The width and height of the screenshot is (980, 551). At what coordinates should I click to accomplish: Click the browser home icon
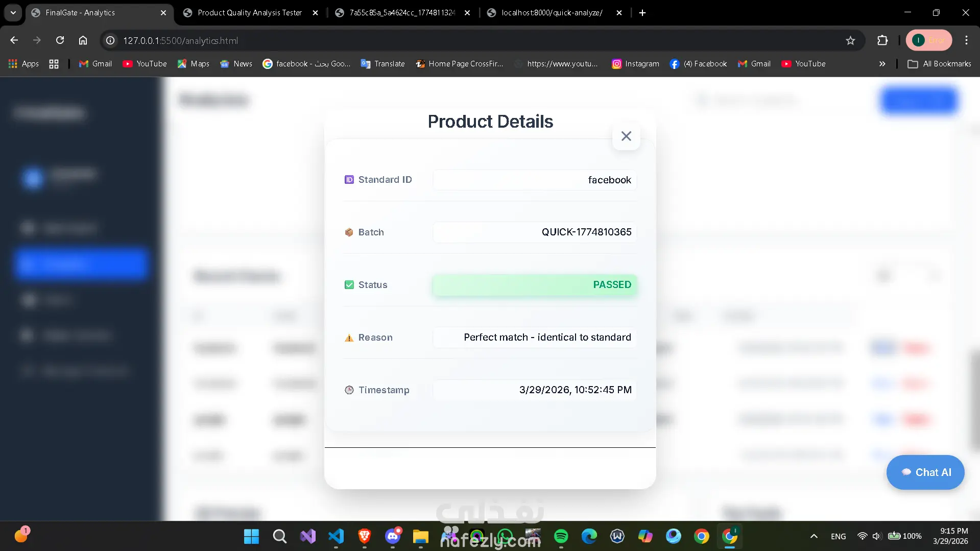(83, 40)
